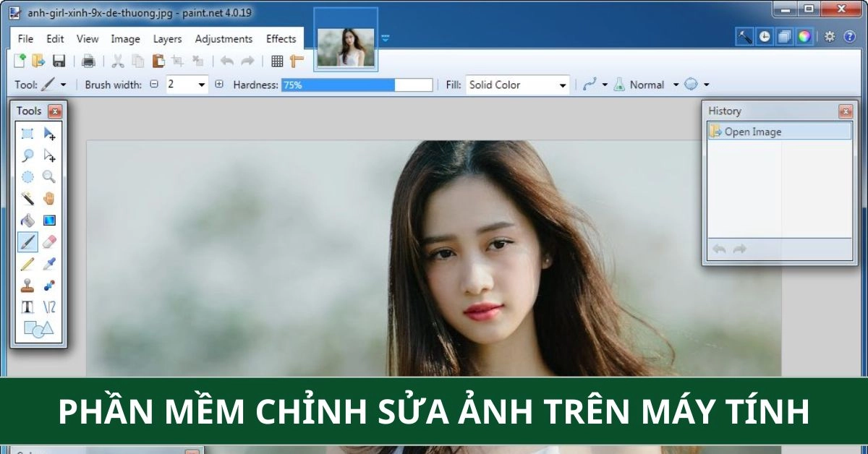Select the Gradient tool
This screenshot has width=868, height=454.
coord(49,220)
